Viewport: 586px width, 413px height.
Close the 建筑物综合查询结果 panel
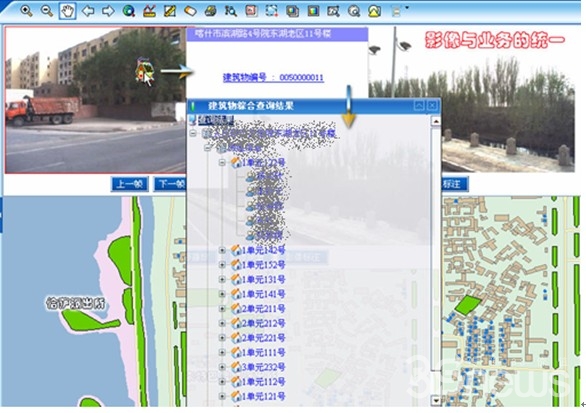432,106
